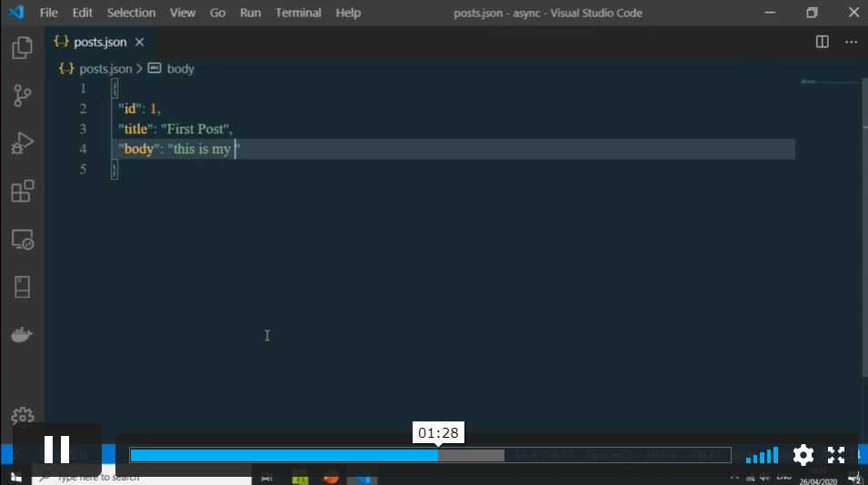This screenshot has height=485, width=868.
Task: Open video player settings gear
Action: point(803,455)
